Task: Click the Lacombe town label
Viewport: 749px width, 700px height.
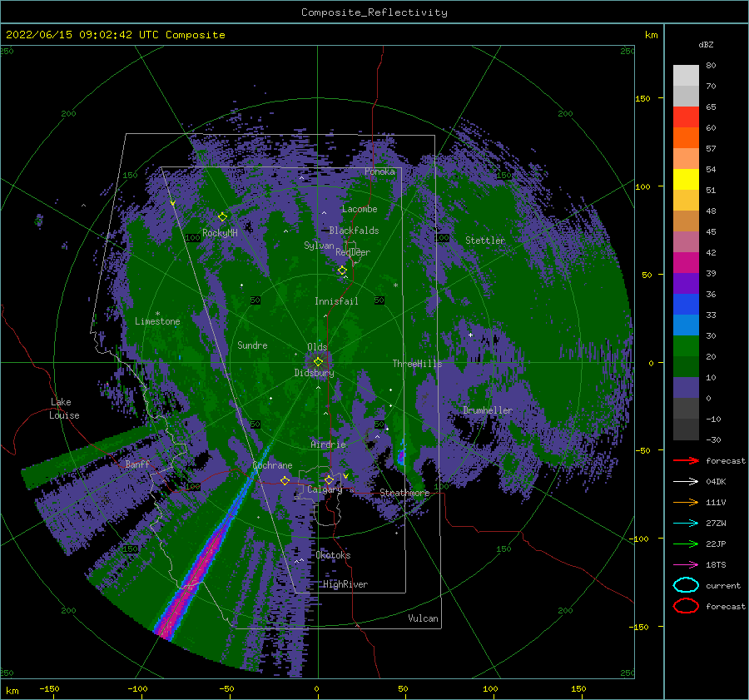Action: coord(360,209)
